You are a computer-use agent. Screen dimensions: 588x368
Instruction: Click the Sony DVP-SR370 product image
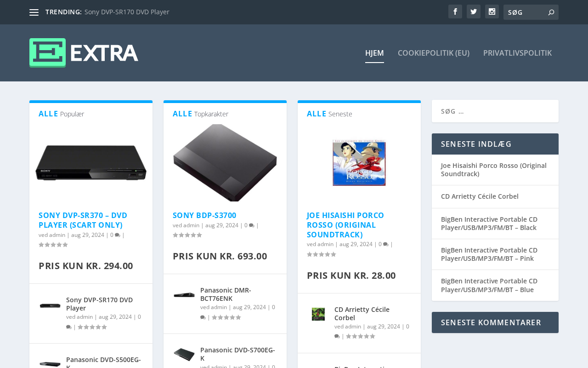click(x=91, y=163)
